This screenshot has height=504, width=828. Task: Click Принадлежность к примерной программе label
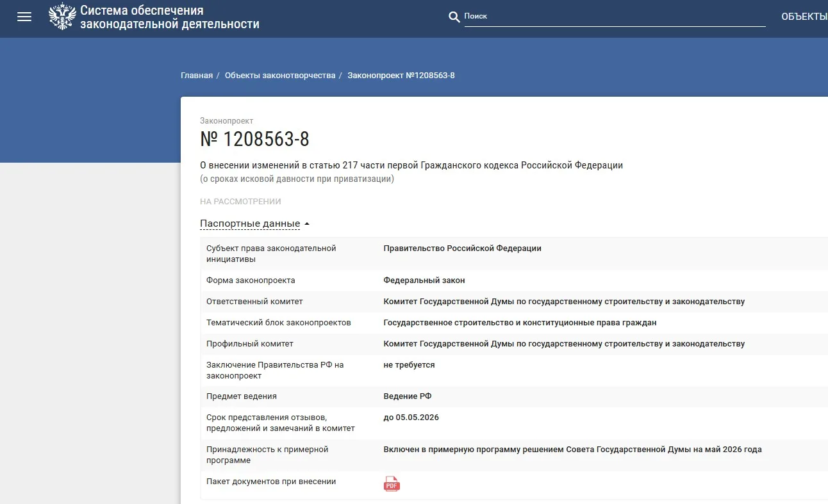267,455
